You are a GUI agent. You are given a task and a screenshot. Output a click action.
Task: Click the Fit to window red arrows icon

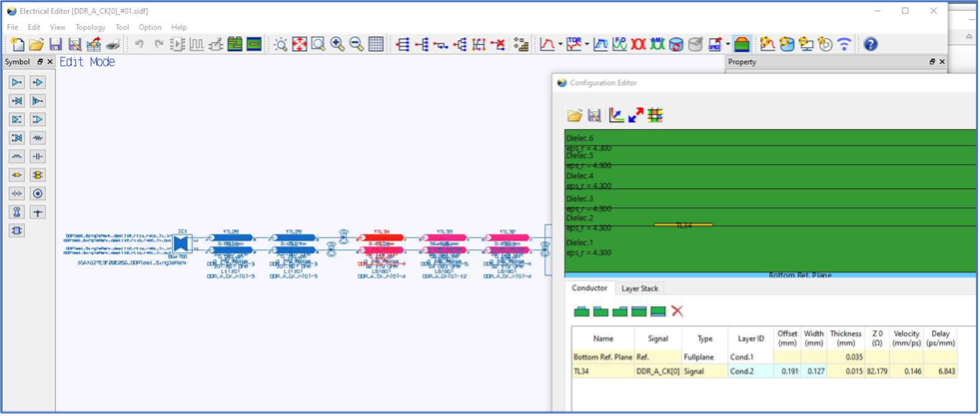[300, 44]
